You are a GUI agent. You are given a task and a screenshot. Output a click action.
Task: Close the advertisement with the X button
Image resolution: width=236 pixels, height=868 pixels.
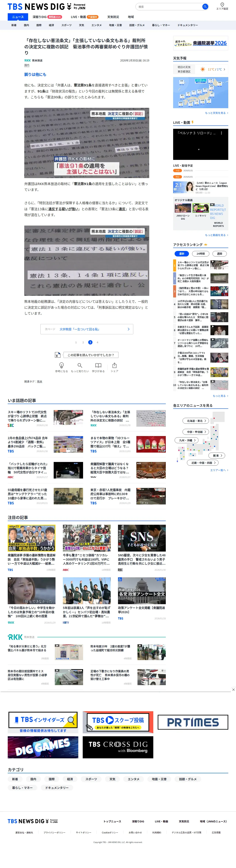click(x=233, y=690)
